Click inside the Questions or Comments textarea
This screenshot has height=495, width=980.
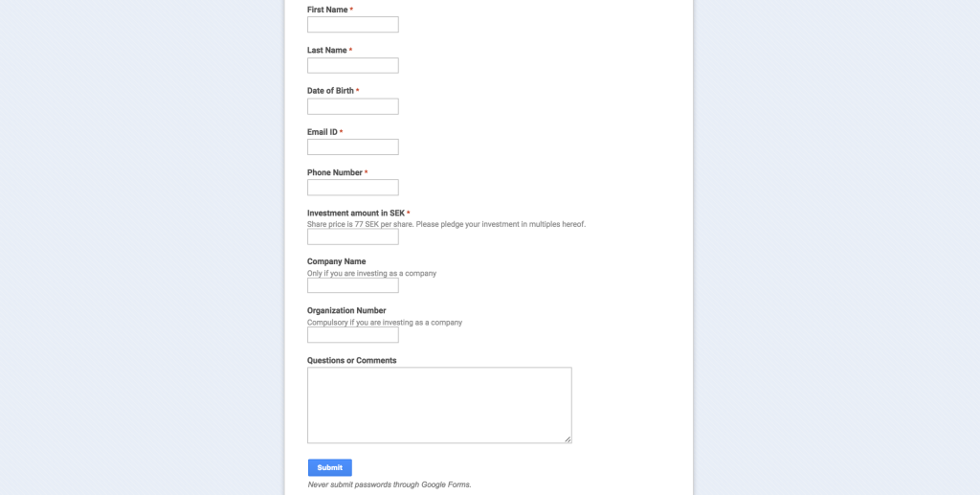point(439,405)
